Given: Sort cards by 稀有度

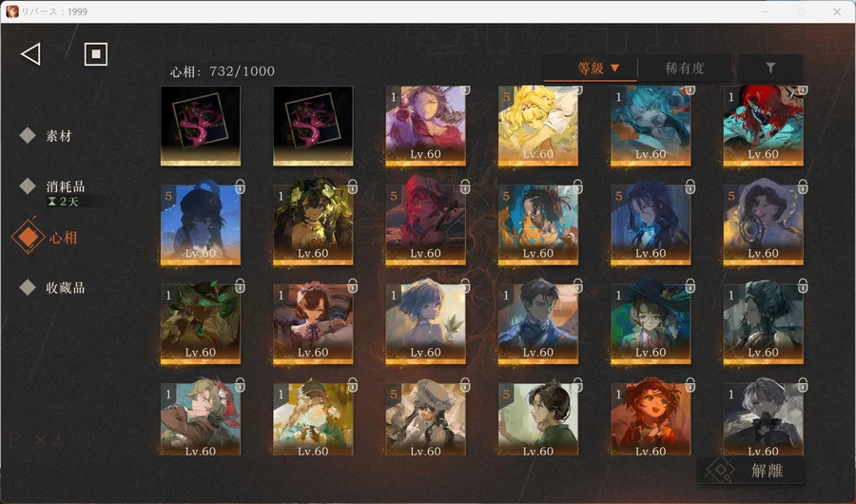Looking at the screenshot, I should click(685, 68).
